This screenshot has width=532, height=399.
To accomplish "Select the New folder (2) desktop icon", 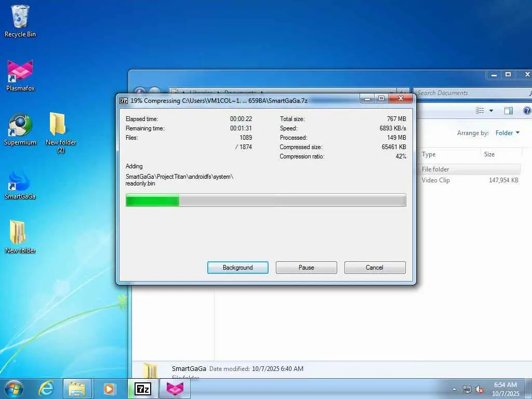I will 61,132.
